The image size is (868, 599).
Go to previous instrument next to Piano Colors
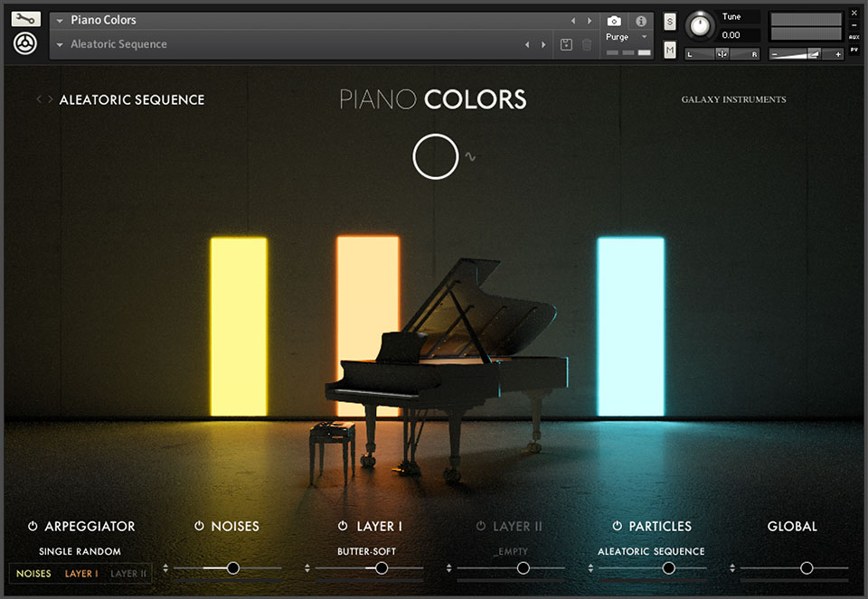coord(573,21)
